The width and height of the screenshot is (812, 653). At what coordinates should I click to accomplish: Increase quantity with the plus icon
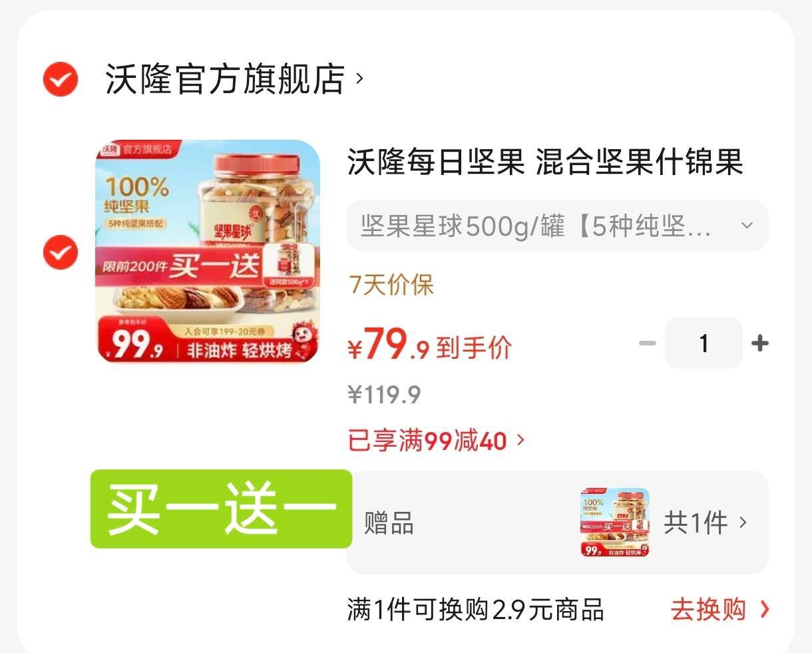[759, 343]
